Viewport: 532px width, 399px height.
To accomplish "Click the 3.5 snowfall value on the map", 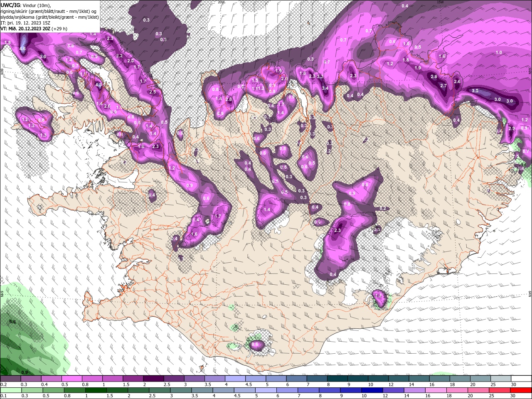I will pos(475,91).
